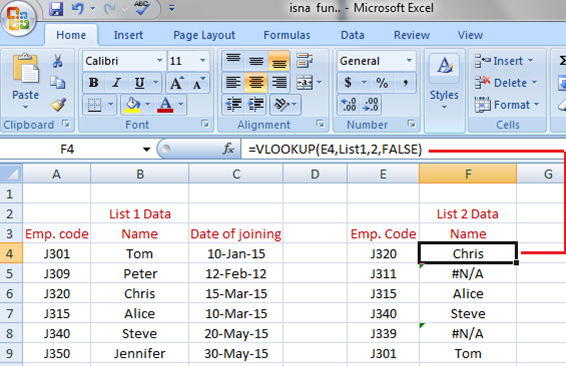
Task: Apply Comma Style format
Action: [x=405, y=83]
